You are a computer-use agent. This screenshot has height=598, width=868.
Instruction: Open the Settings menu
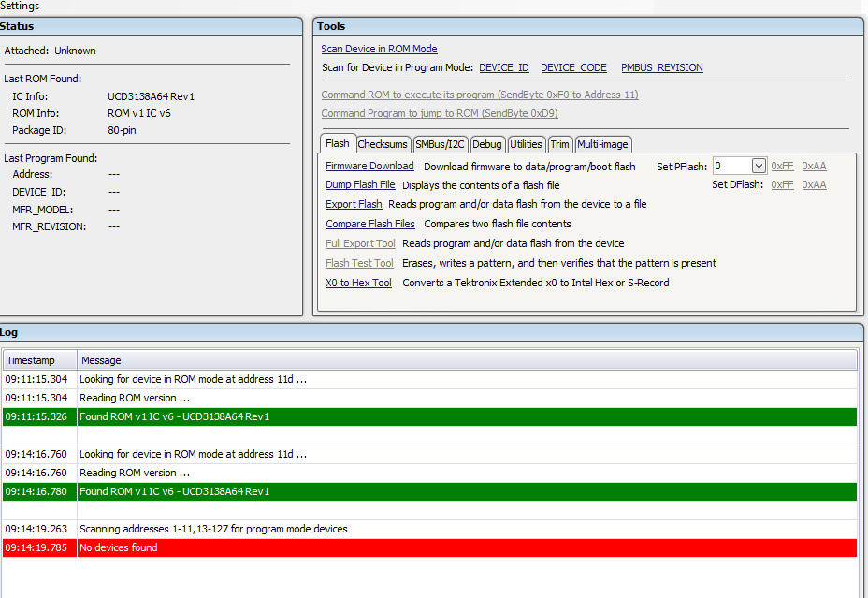20,6
